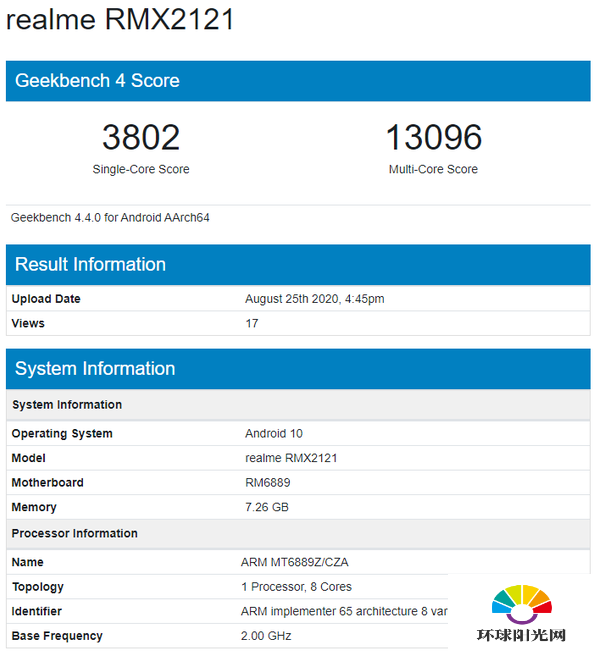The width and height of the screenshot is (598, 651).
Task: Click Geekbench 4.4.0 for Android AArch64 text
Action: tap(110, 218)
